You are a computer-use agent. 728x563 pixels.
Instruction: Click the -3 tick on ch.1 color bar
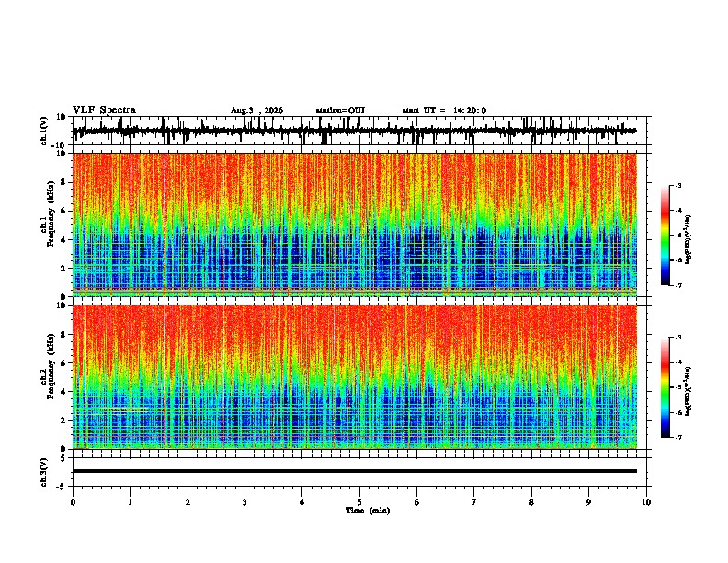(x=678, y=186)
